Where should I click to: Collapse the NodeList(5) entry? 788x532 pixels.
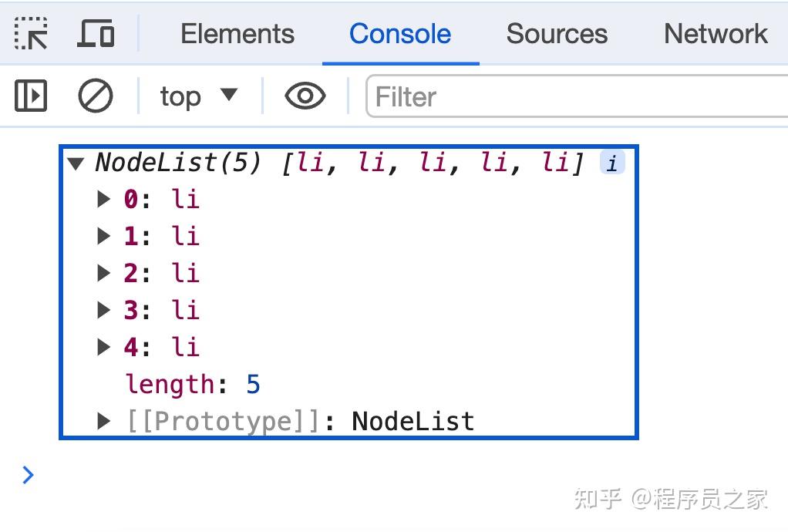(x=76, y=163)
